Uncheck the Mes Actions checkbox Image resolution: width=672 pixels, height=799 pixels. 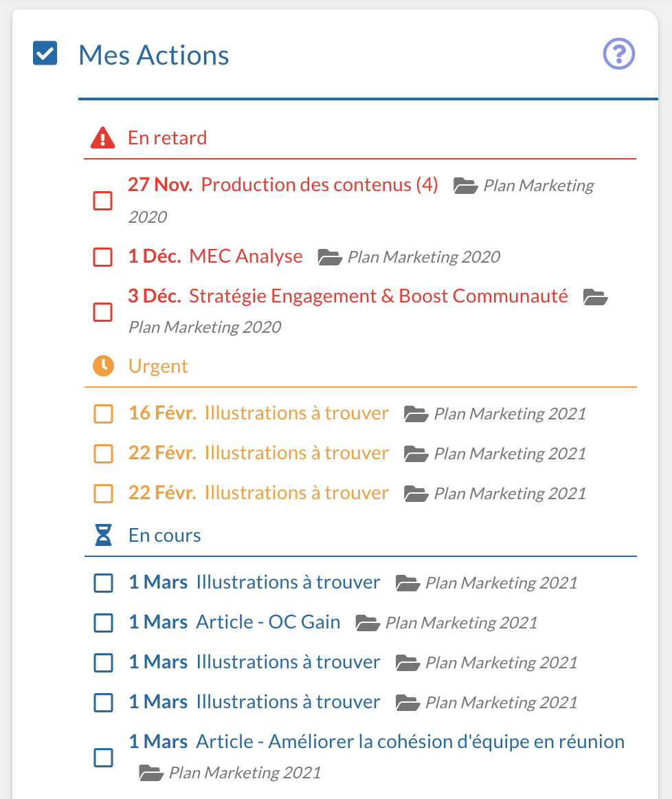point(45,54)
